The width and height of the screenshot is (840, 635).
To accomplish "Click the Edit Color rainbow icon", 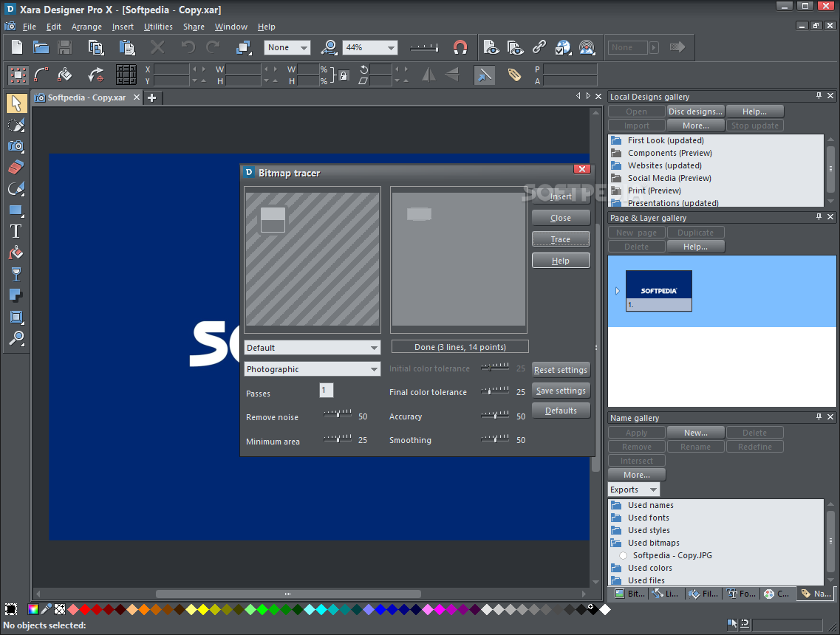I will (x=33, y=609).
